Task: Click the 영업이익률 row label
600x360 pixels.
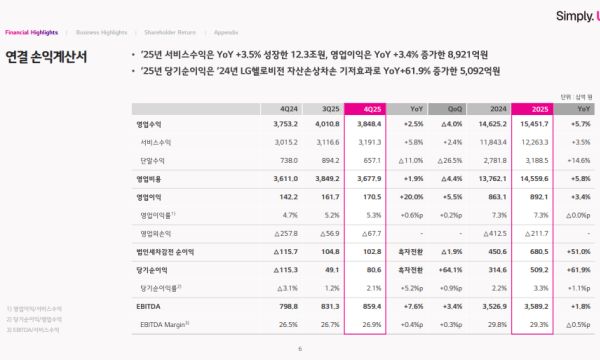Action: click(x=158, y=215)
